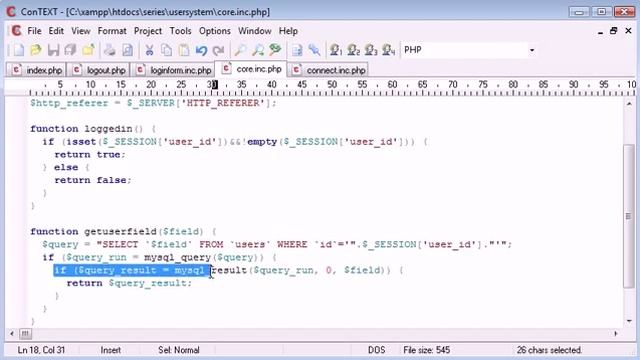
Task: Run user command 4 icon
Action: 389,50
